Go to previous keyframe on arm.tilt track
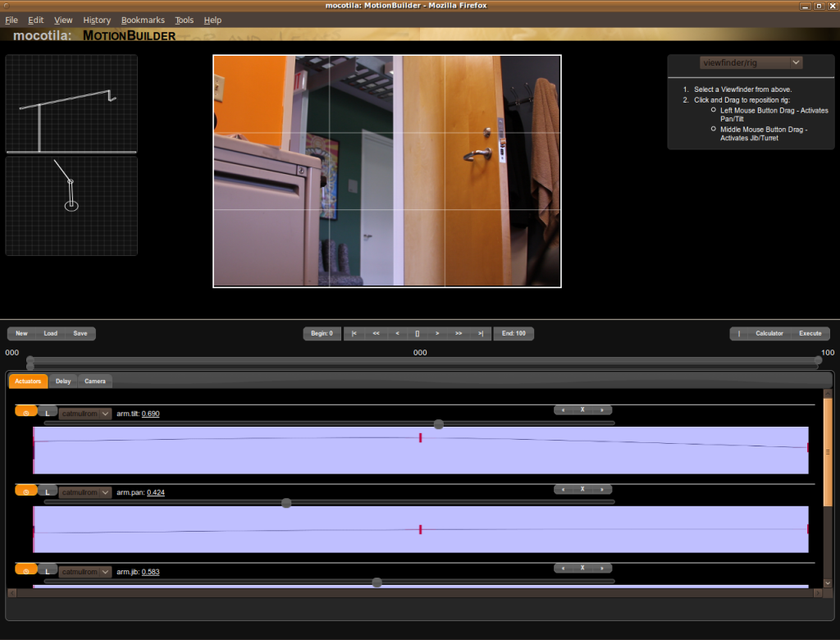The height and width of the screenshot is (640, 840). click(x=563, y=410)
